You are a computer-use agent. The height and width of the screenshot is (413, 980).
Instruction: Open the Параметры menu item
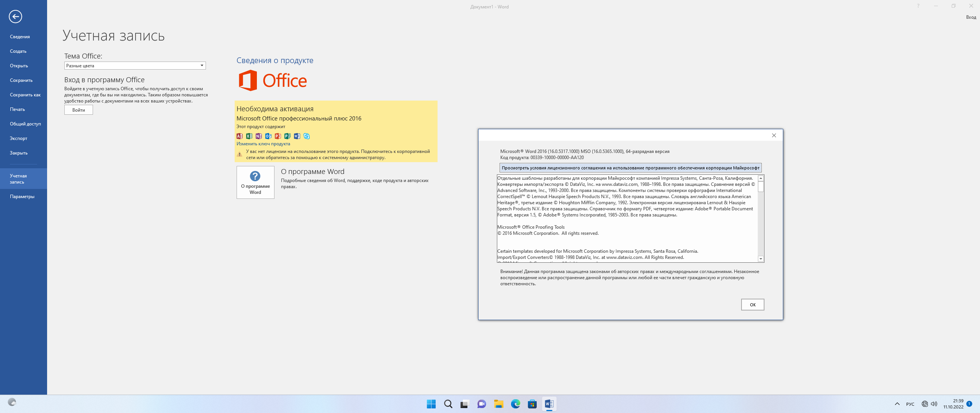click(x=22, y=197)
